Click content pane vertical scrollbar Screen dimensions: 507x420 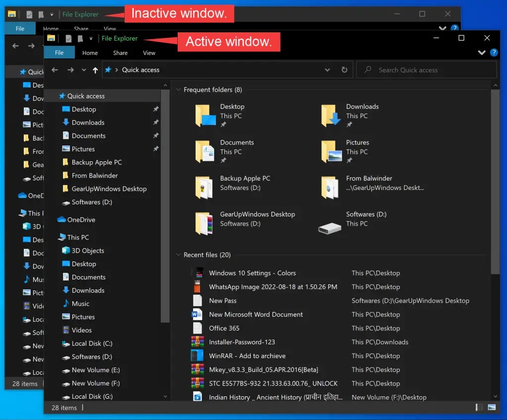(495, 182)
